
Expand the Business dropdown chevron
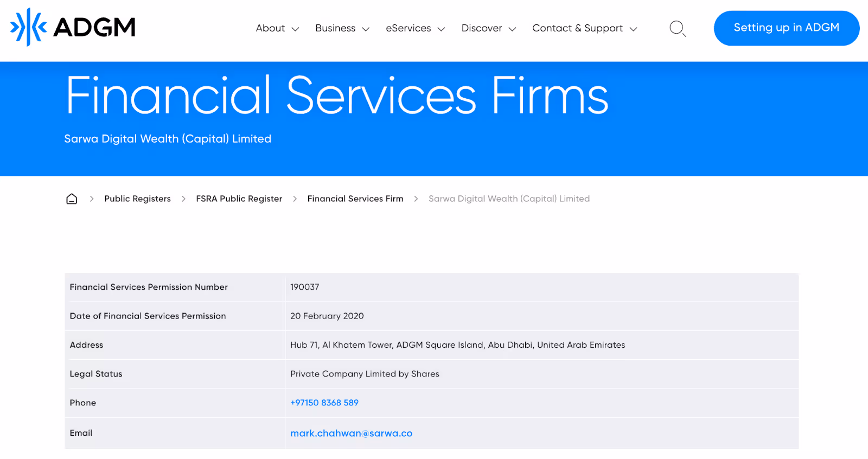coord(366,29)
